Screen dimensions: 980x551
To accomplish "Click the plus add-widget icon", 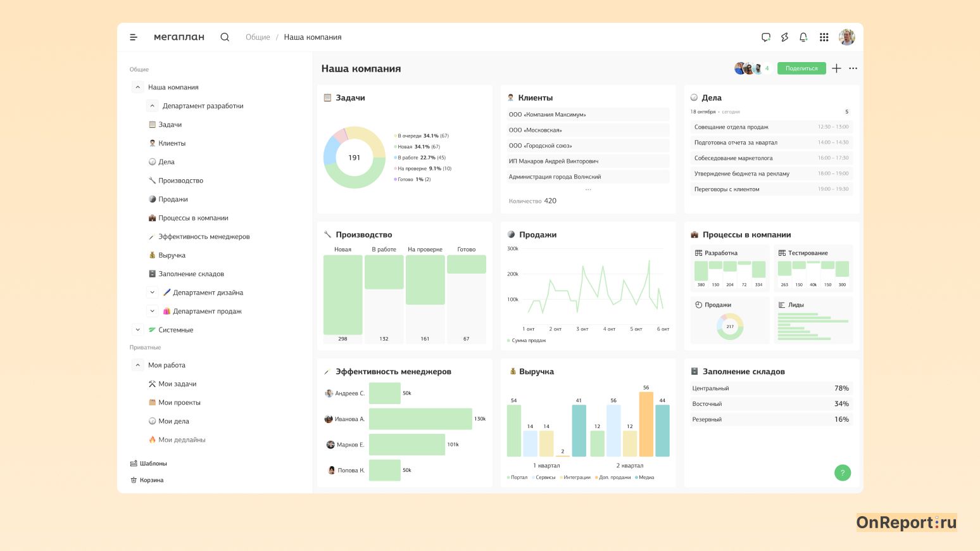I will tap(836, 68).
